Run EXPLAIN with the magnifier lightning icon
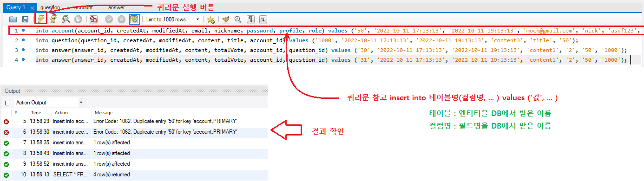The image size is (644, 181). pyautogui.click(x=66, y=19)
